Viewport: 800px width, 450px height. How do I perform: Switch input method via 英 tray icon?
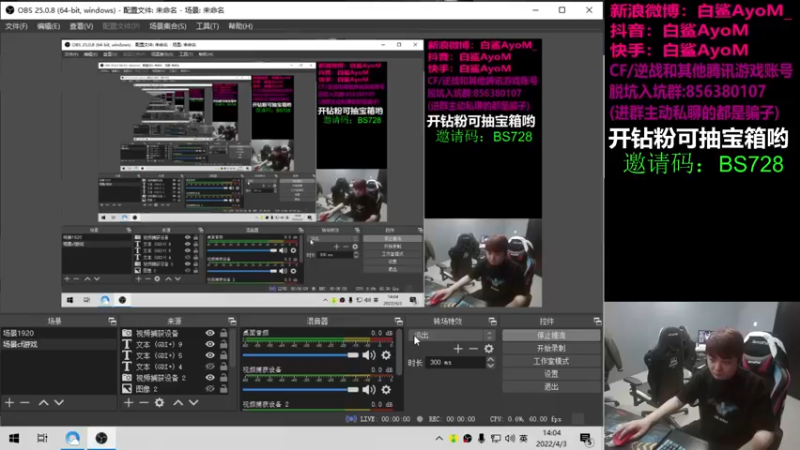click(x=523, y=438)
